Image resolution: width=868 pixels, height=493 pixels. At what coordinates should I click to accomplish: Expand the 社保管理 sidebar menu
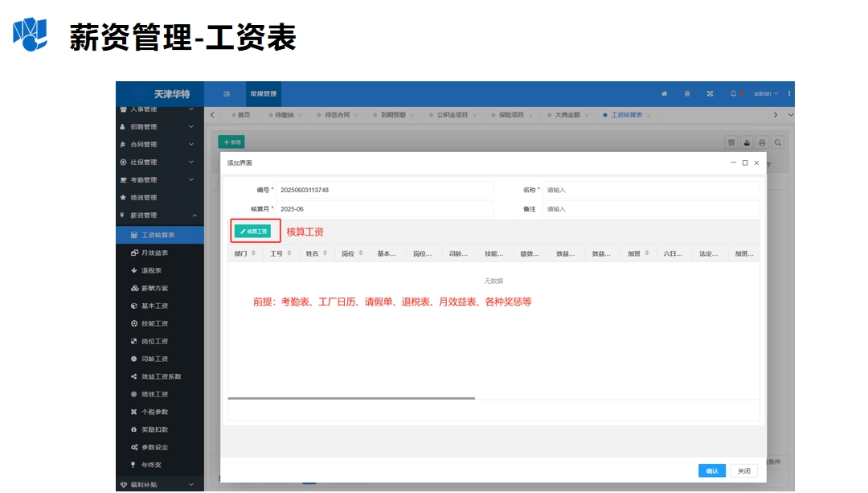pyautogui.click(x=160, y=162)
